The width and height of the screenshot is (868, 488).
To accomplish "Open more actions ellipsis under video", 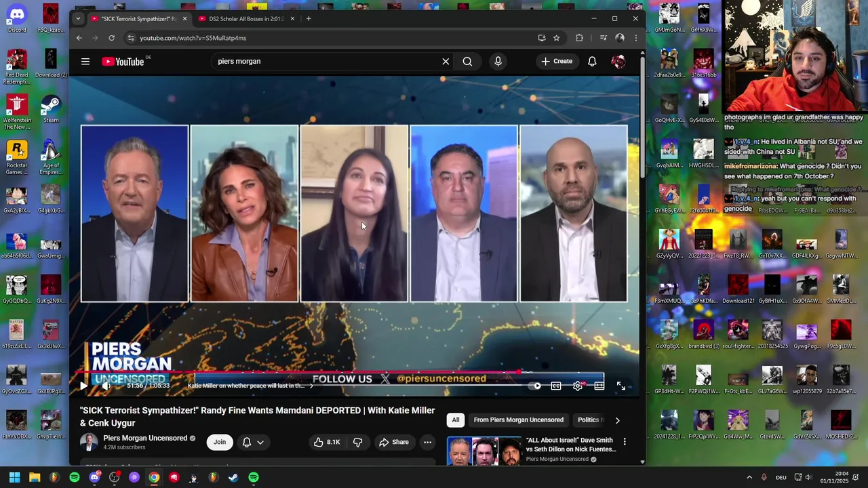I will [427, 442].
